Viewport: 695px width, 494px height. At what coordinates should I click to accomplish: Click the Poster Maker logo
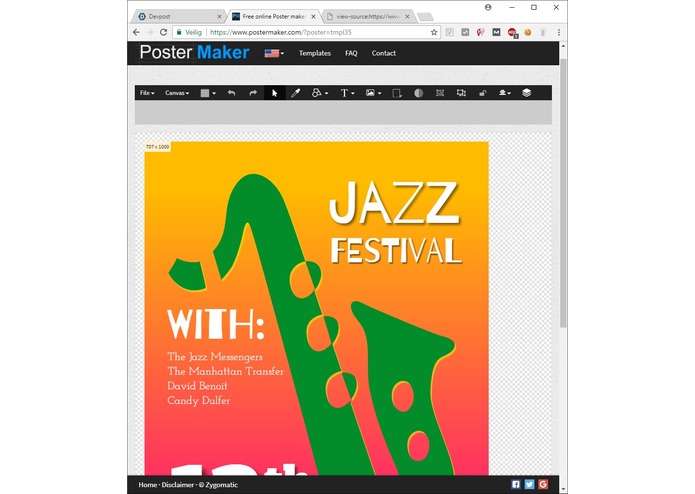tap(194, 52)
